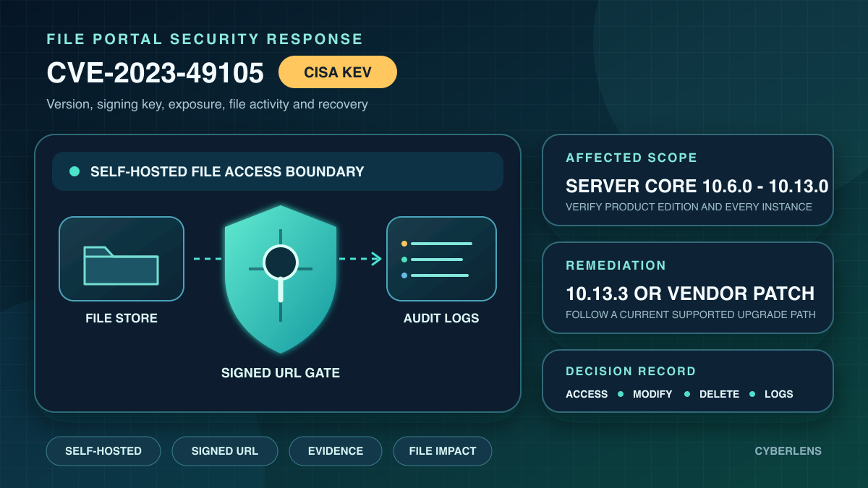The height and width of the screenshot is (488, 868).
Task: Open the Decision Record card heading
Action: tap(631, 371)
